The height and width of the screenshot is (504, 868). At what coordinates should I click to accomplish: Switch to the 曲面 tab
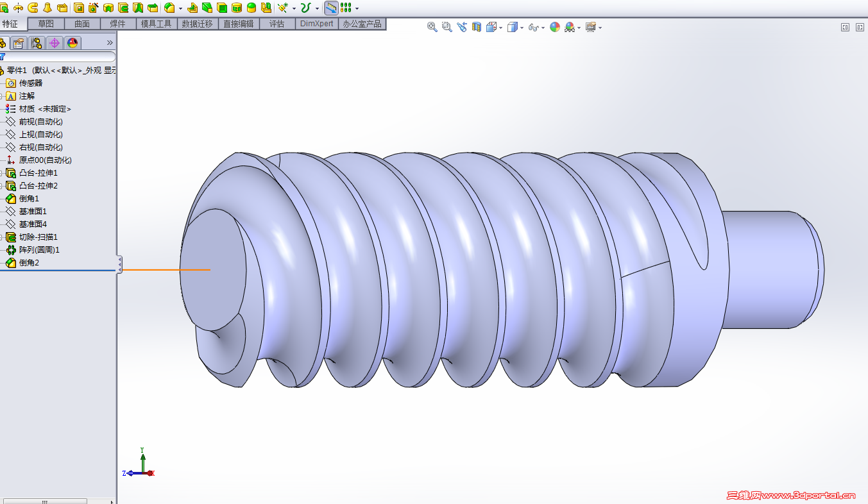82,24
